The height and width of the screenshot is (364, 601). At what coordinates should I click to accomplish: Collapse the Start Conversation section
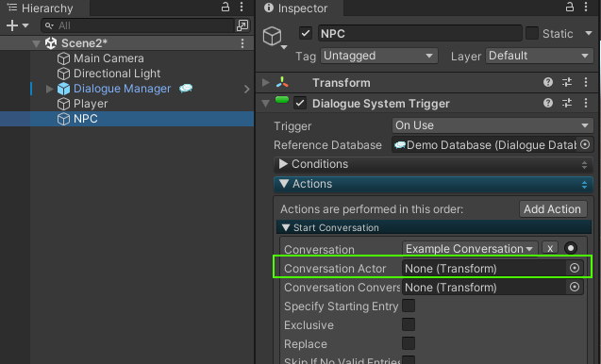pos(286,227)
